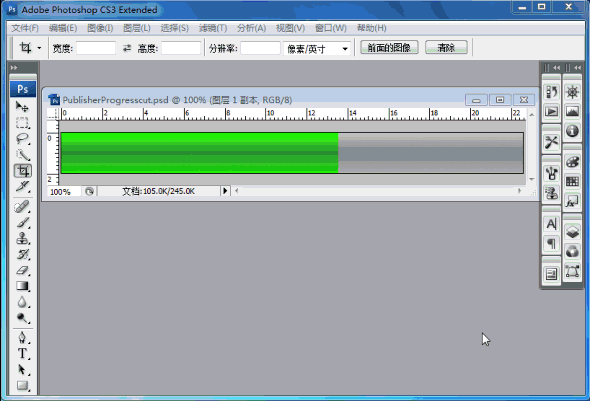Open the status bar info flyout arrow

(x=225, y=191)
